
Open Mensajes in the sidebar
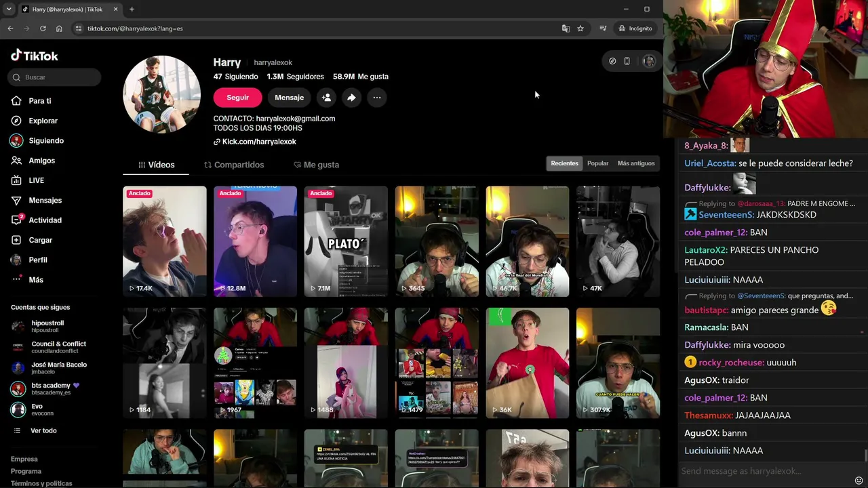click(x=45, y=201)
